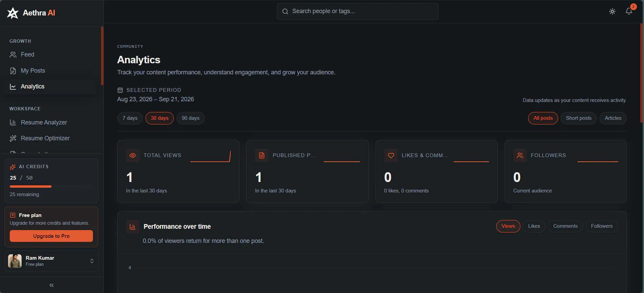Toggle the light/dark theme sun icon
Screen dimensions: 644x293
click(x=612, y=11)
